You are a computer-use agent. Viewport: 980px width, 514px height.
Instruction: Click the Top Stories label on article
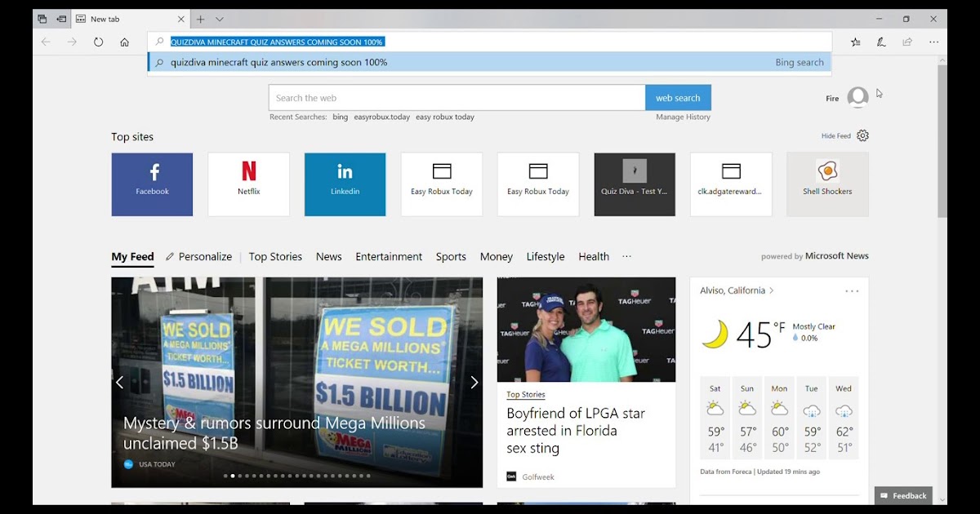525,394
